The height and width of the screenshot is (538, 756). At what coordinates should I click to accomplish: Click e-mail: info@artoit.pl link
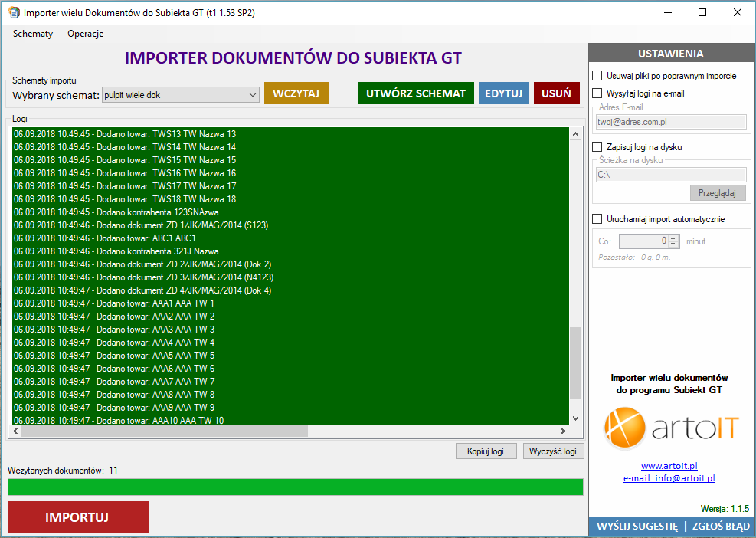click(x=669, y=478)
